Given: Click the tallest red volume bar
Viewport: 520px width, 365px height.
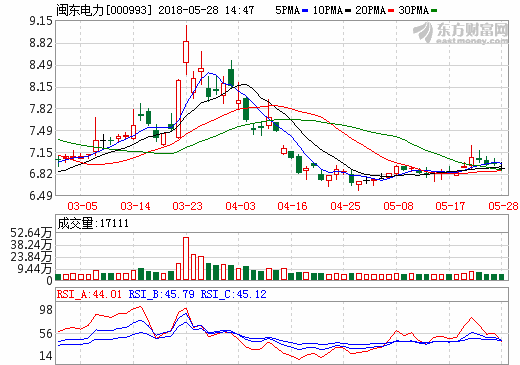Looking at the screenshot, I should [x=186, y=258].
